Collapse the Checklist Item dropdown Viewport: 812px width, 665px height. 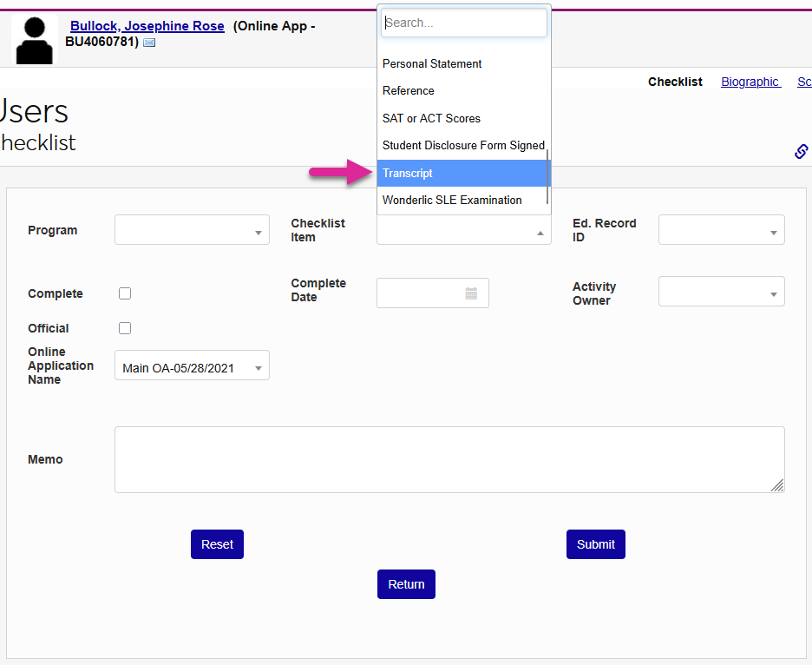pyautogui.click(x=463, y=232)
